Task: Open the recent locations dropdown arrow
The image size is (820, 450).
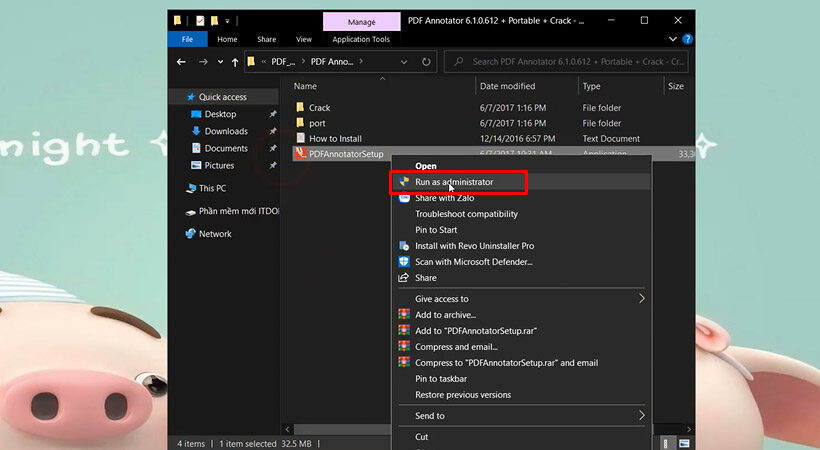Action: (x=219, y=62)
